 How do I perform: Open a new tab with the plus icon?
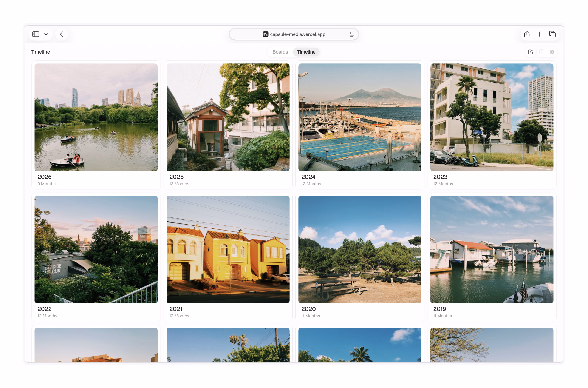pos(539,34)
